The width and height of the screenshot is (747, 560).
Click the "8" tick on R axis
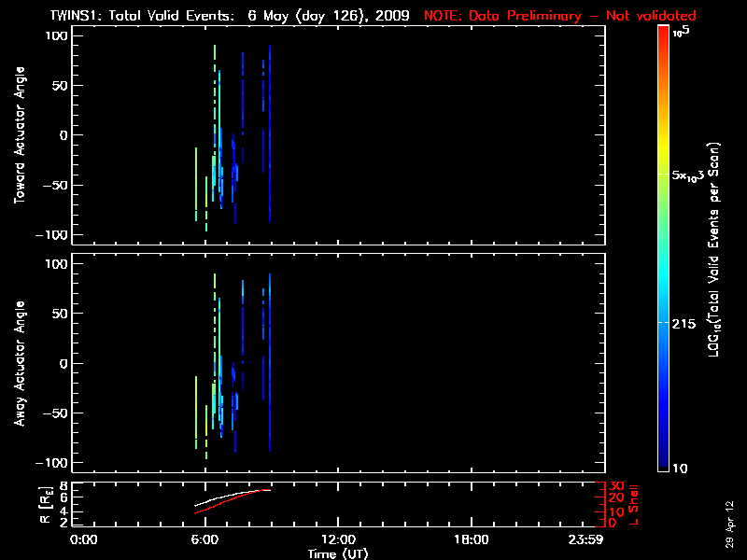click(63, 485)
